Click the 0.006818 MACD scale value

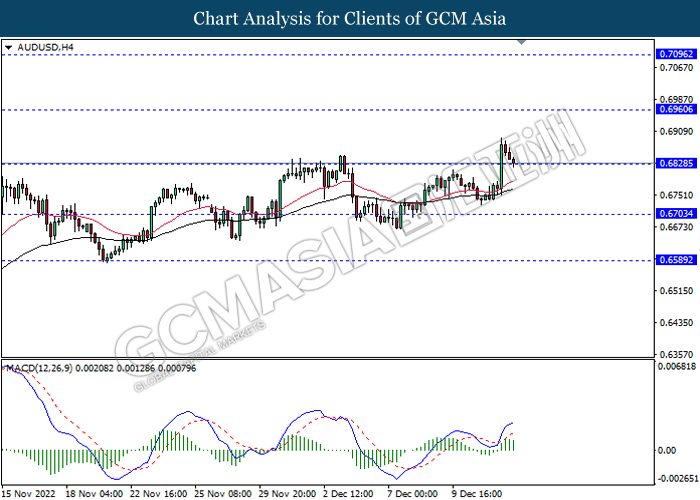677,367
